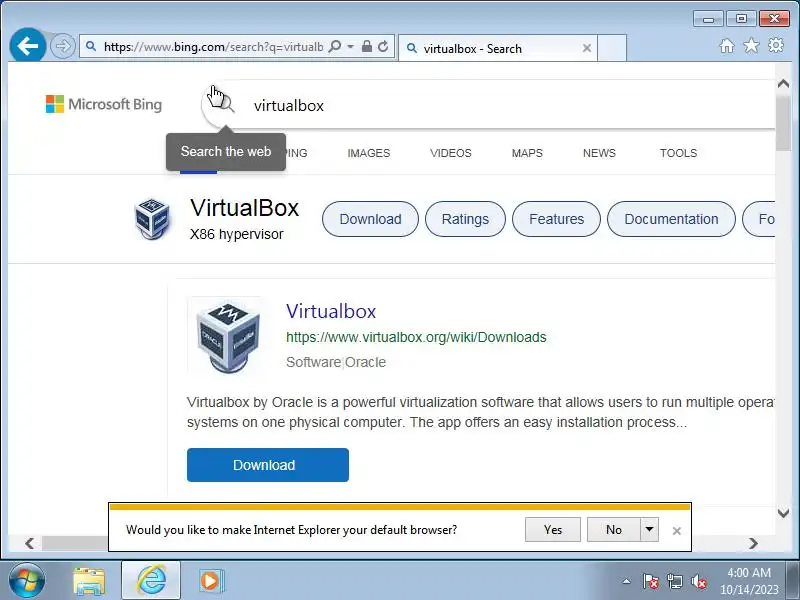
Task: Open the Windows Start menu orb
Action: (27, 581)
